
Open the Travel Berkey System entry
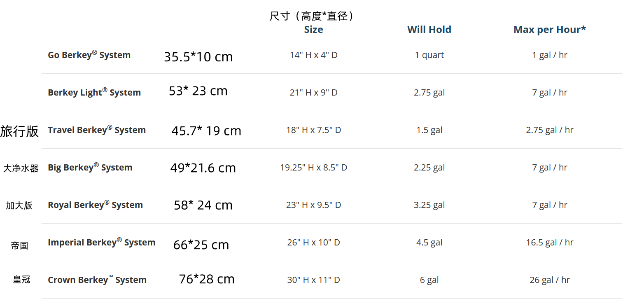pos(97,130)
